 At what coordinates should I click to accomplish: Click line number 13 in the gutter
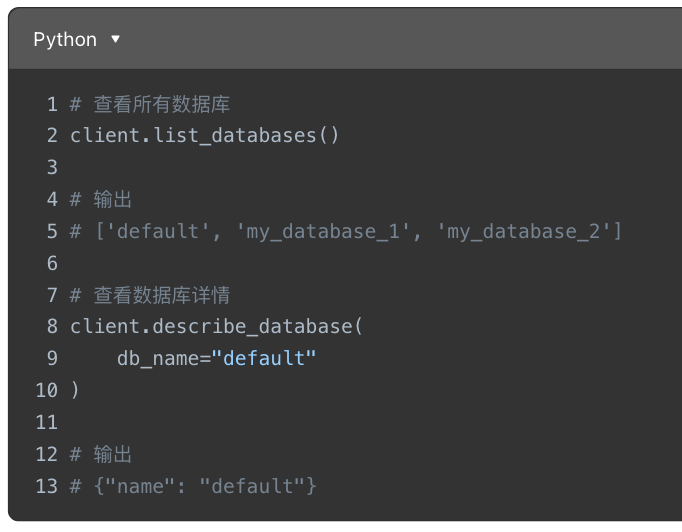(x=47, y=486)
